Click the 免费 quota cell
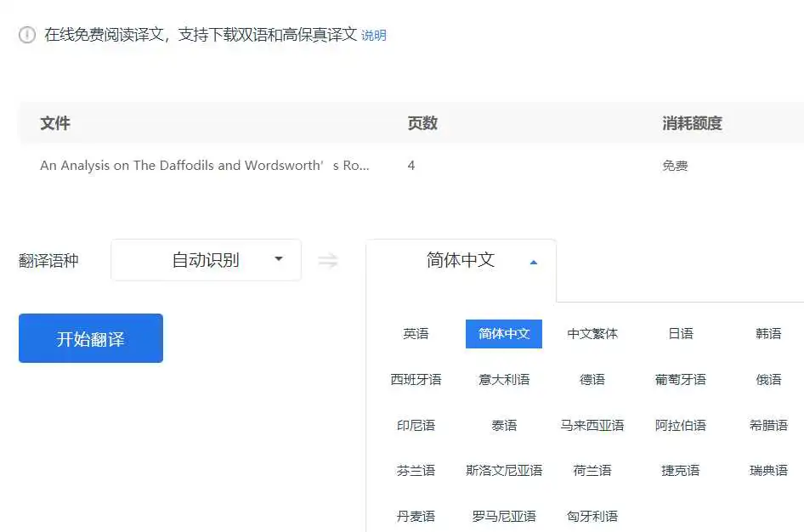 coord(675,166)
